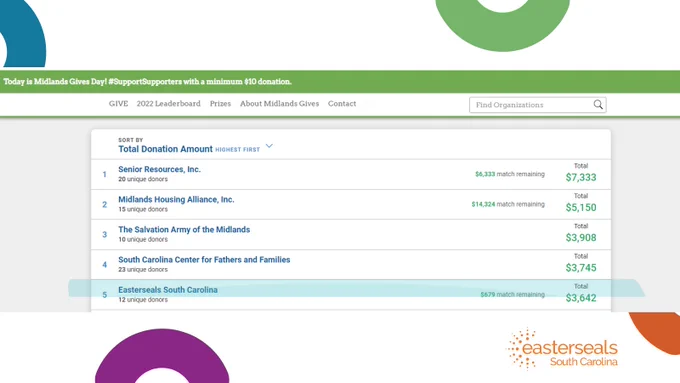Open the Contact page
This screenshot has height=383, width=680.
click(342, 104)
